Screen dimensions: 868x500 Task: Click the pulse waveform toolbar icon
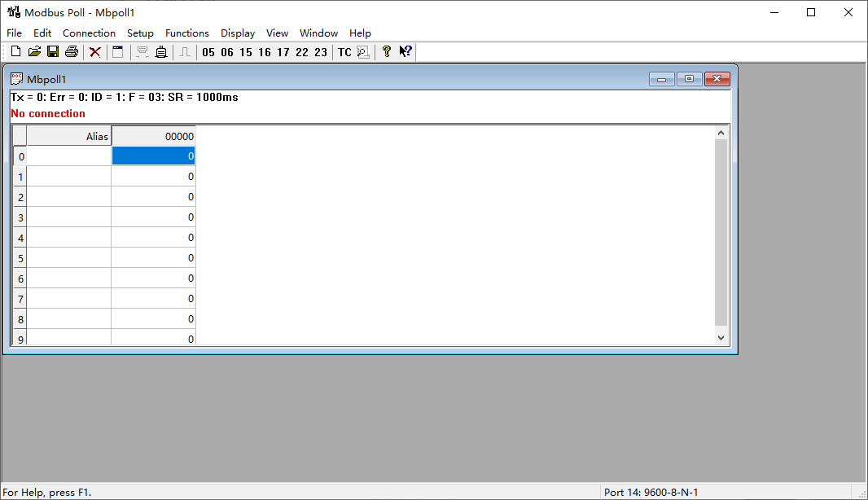click(185, 52)
